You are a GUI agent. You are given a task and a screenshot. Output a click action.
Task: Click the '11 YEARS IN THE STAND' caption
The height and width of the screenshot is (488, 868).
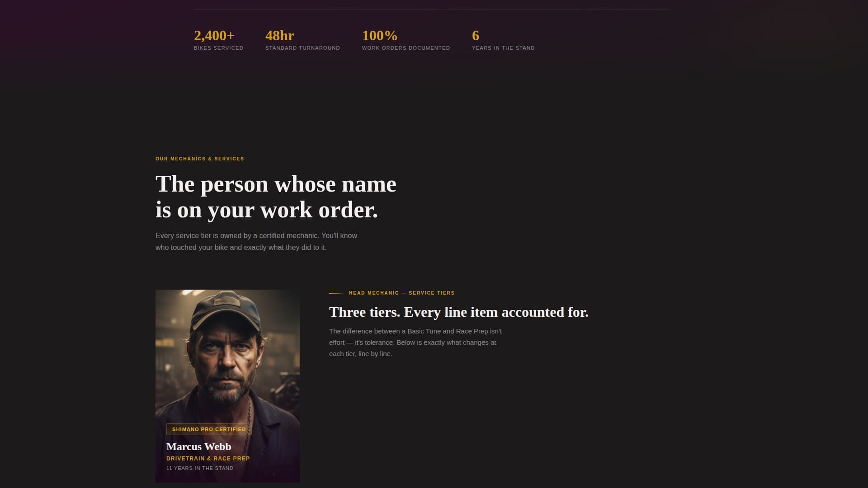click(200, 468)
